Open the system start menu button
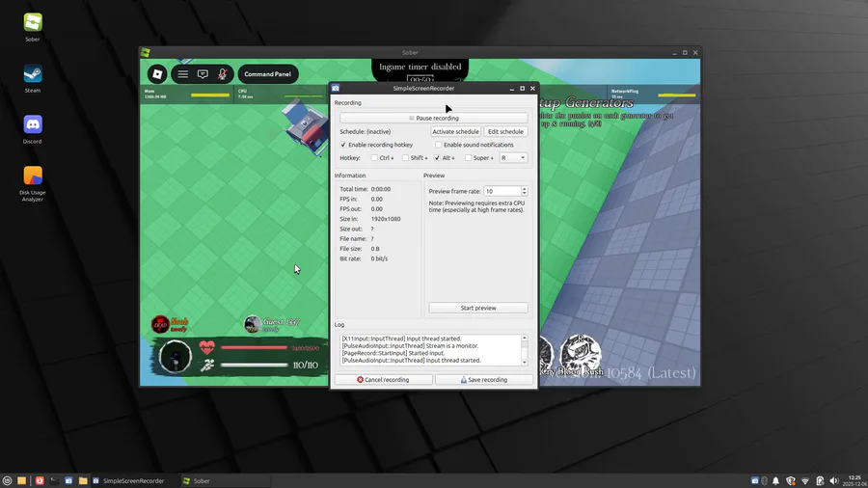 tap(7, 481)
